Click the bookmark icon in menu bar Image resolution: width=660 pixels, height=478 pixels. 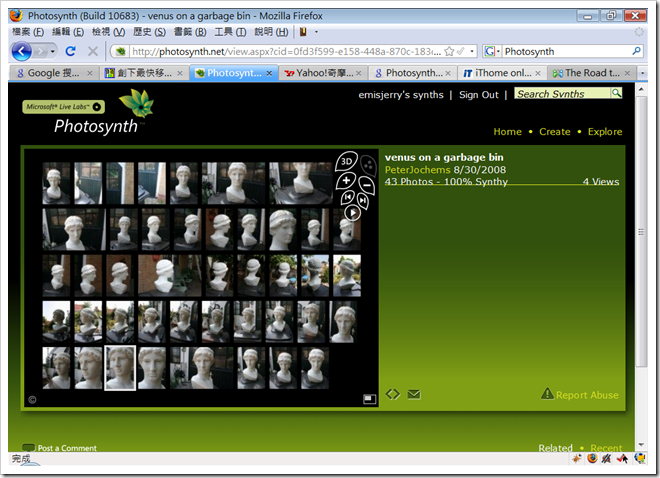[x=303, y=32]
